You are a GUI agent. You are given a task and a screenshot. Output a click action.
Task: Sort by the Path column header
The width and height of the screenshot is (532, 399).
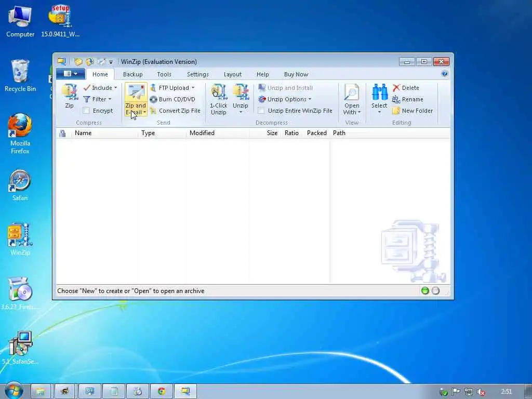pos(339,133)
